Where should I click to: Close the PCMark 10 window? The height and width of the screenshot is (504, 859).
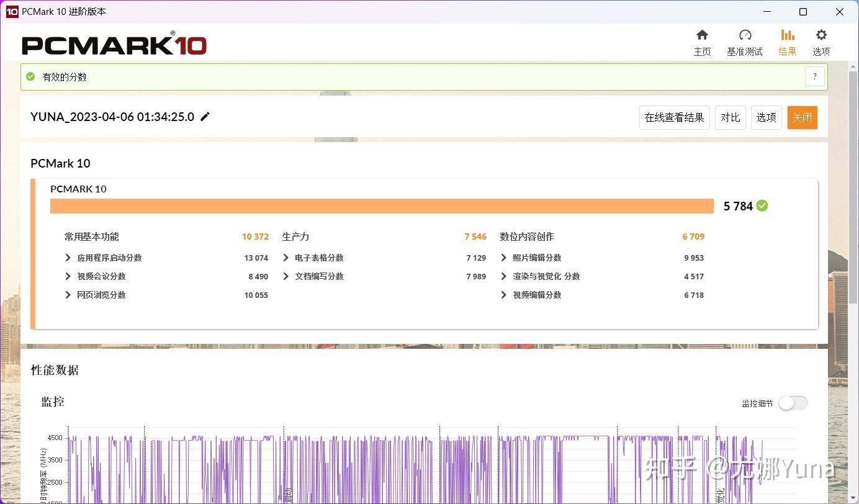point(840,12)
